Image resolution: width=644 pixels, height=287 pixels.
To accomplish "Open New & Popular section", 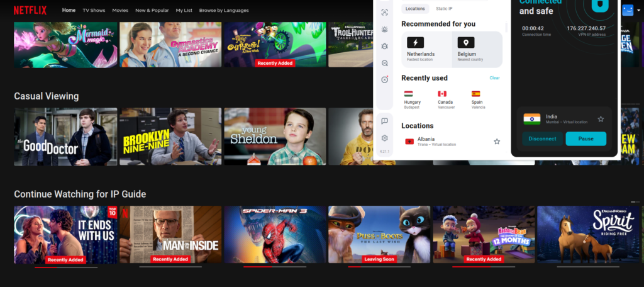I will [x=152, y=10].
